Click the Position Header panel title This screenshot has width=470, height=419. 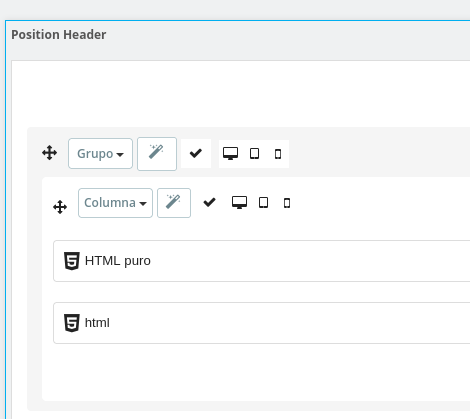59,35
